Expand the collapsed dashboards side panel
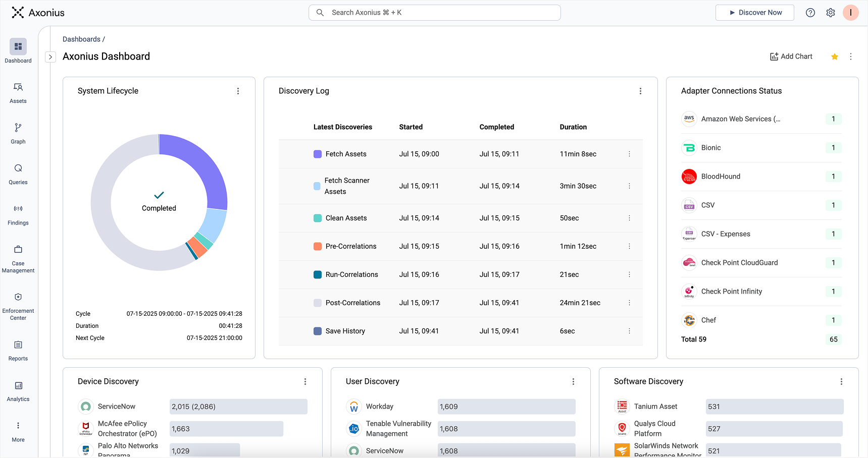 pos(50,57)
